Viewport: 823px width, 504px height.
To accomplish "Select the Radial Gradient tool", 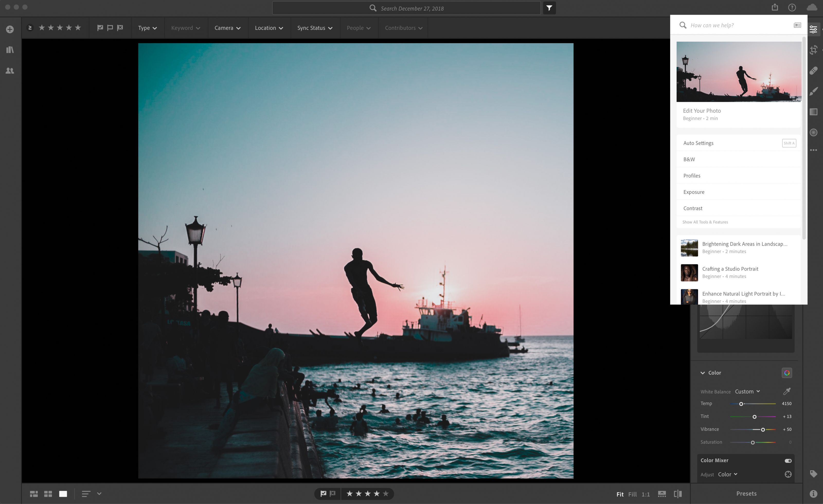I will pyautogui.click(x=814, y=133).
